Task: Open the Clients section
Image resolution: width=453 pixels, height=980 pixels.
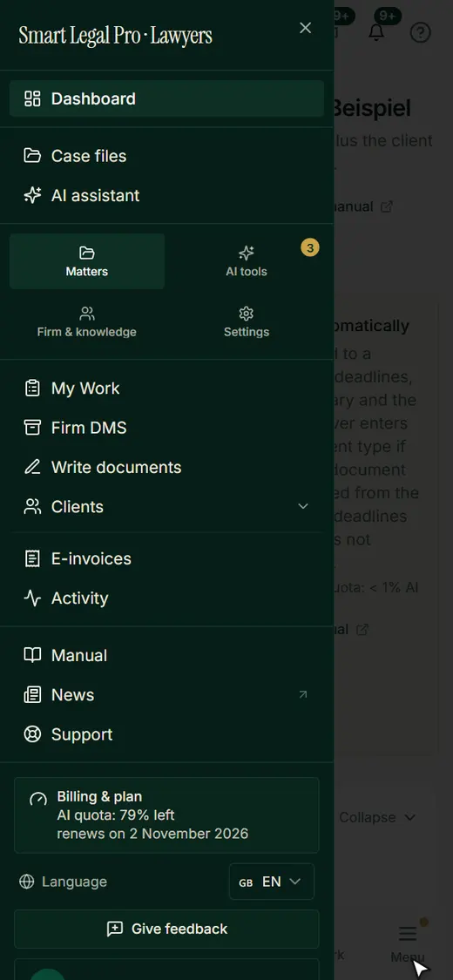Action: 166,506
